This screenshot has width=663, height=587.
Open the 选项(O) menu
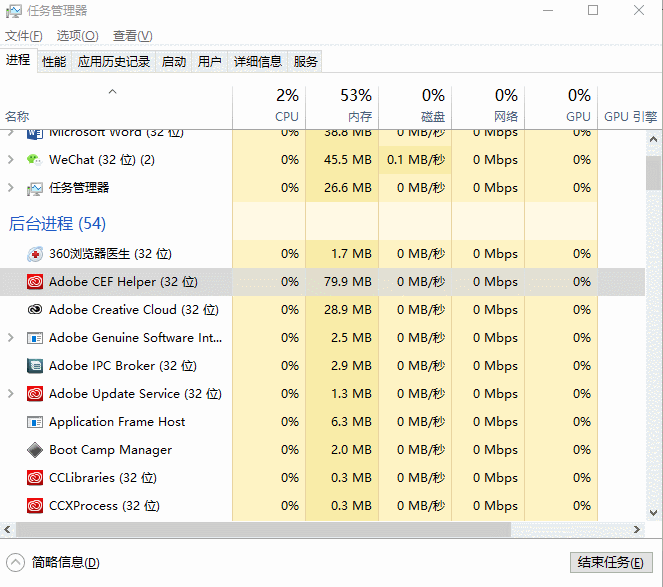(77, 36)
